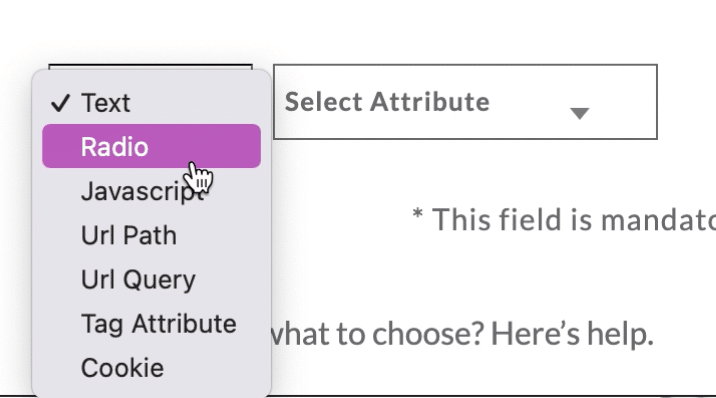This screenshot has width=716, height=398.
Task: Open the Select Attribute dropdown box
Action: [465, 102]
